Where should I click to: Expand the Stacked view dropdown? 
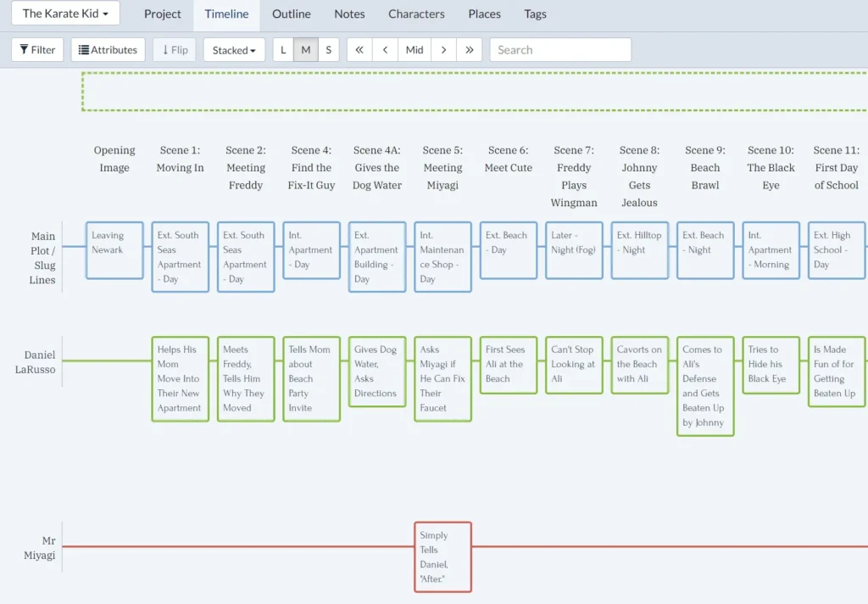click(234, 50)
